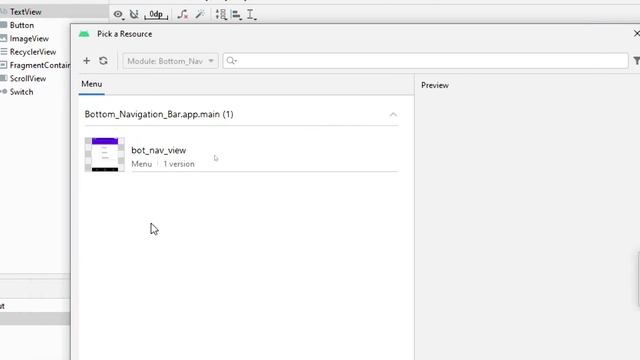Viewport: 640px width, 360px height.
Task: Open the Align tool icon
Action: point(236,15)
